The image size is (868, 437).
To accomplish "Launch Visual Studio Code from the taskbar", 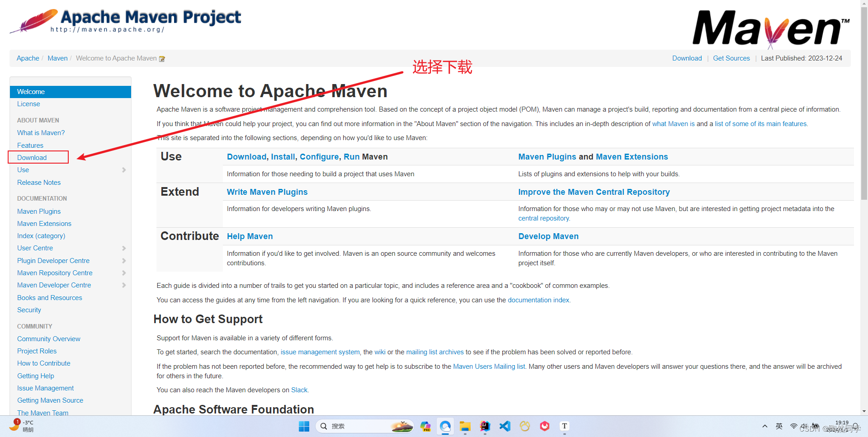I will pos(505,426).
